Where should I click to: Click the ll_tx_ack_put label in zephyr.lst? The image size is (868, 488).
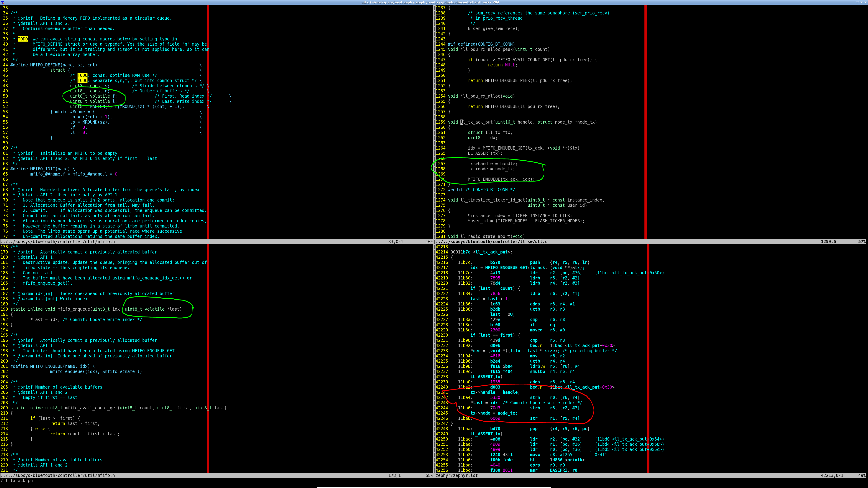point(492,252)
